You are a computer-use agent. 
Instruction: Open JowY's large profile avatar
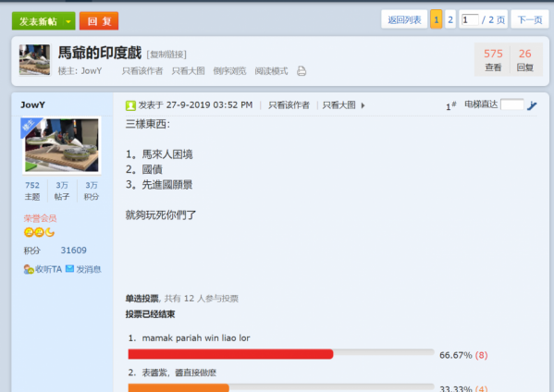point(61,145)
